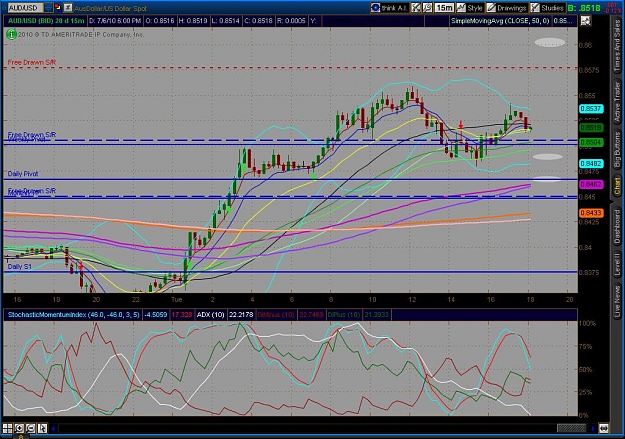625x439 pixels.
Task: Click the 0.8433 orange price bubble
Action: [x=591, y=213]
